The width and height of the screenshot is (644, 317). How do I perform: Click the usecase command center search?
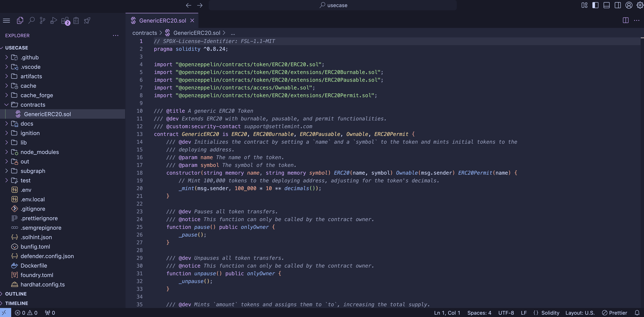pos(333,5)
